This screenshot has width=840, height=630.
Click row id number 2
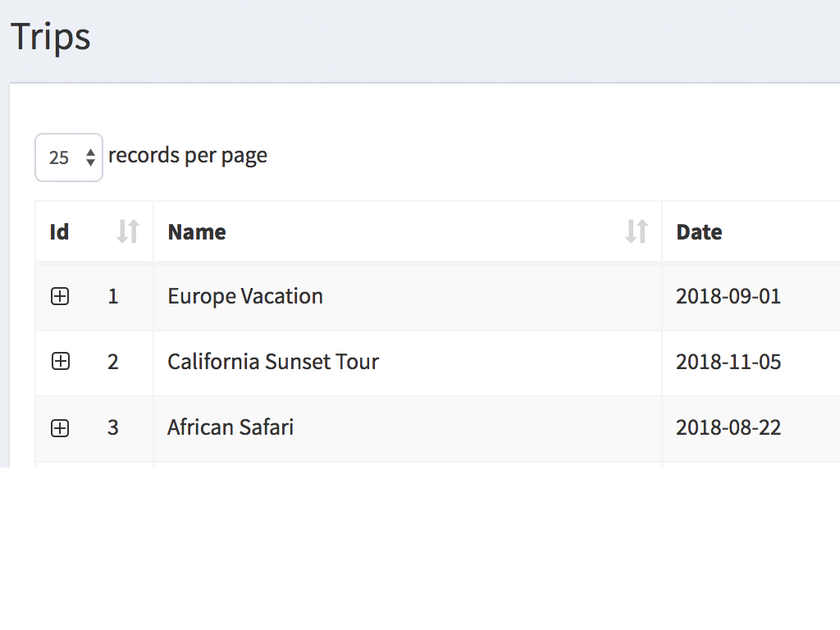(112, 362)
